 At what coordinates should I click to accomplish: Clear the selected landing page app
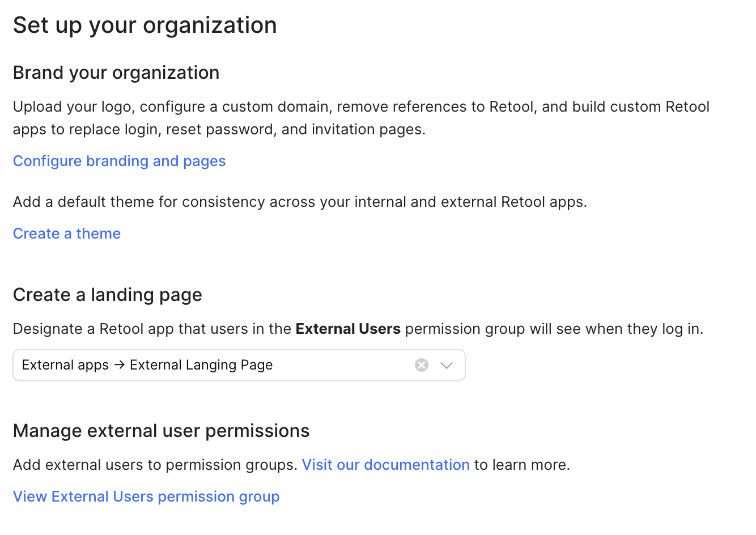click(x=421, y=365)
